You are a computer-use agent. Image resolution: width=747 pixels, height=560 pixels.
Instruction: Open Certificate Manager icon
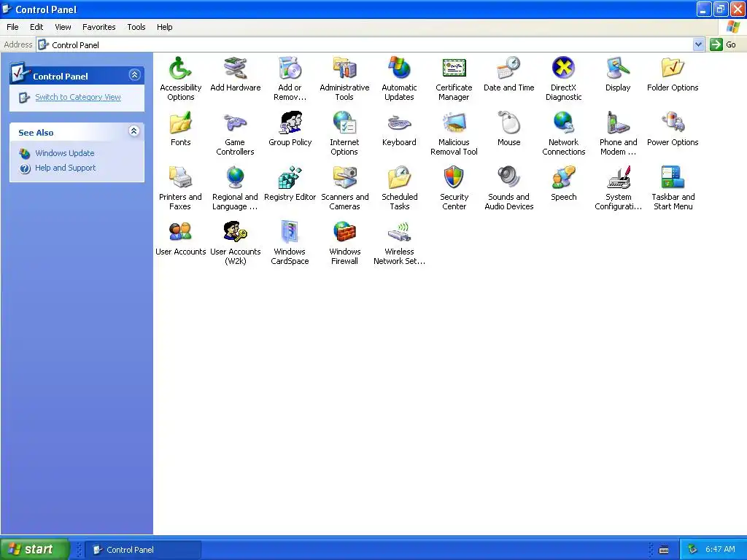(454, 68)
